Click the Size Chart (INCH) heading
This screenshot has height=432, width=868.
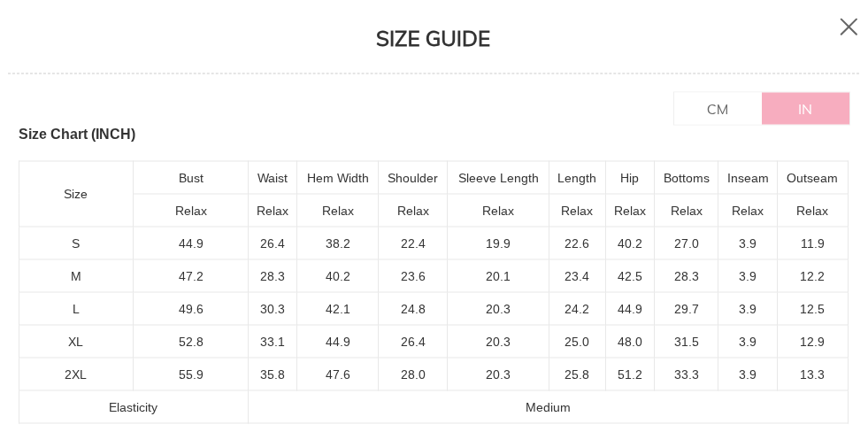[77, 135]
